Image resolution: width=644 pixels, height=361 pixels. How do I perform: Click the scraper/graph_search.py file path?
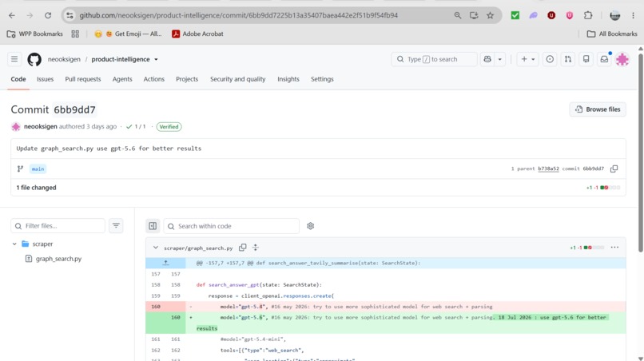pos(198,248)
